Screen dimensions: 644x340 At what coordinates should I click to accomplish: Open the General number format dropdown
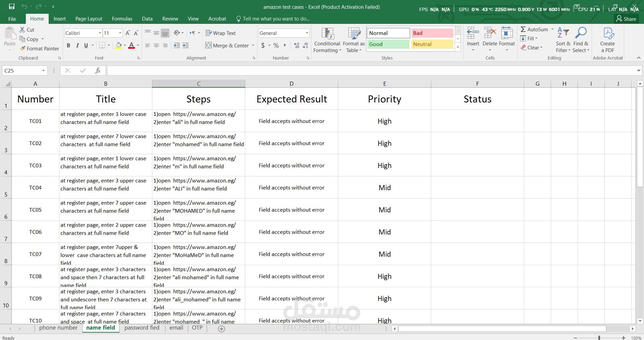point(307,33)
